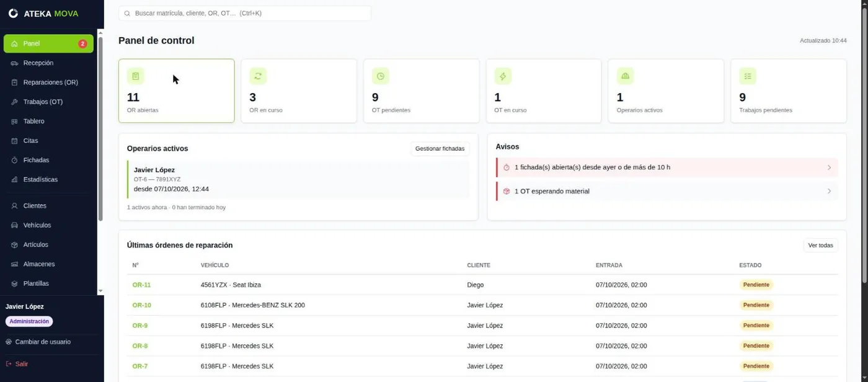Open Plantillas in the sidebar
868x382 pixels.
(48, 283)
